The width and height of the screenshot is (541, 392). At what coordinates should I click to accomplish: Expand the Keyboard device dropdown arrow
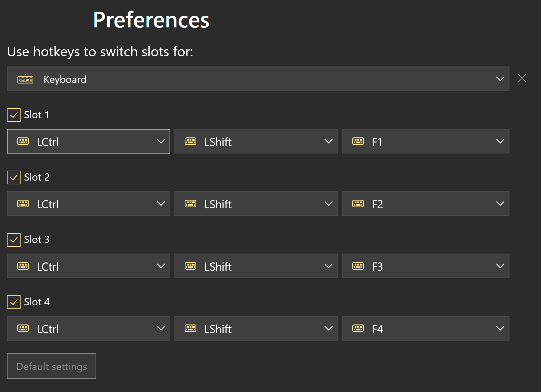500,79
